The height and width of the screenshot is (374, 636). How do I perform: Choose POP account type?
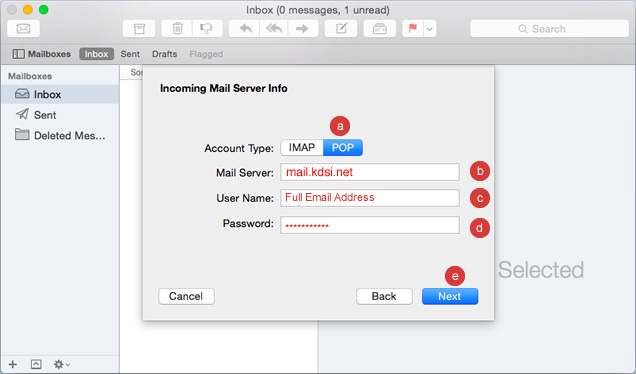(x=343, y=148)
